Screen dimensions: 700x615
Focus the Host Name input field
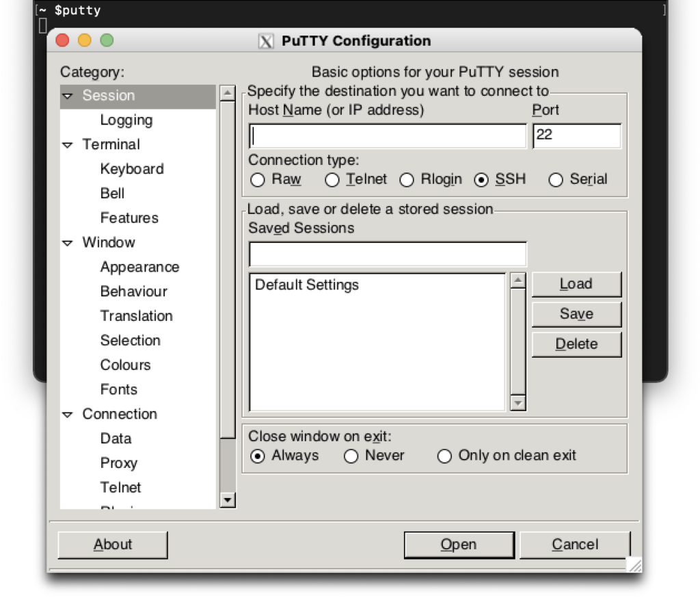388,136
